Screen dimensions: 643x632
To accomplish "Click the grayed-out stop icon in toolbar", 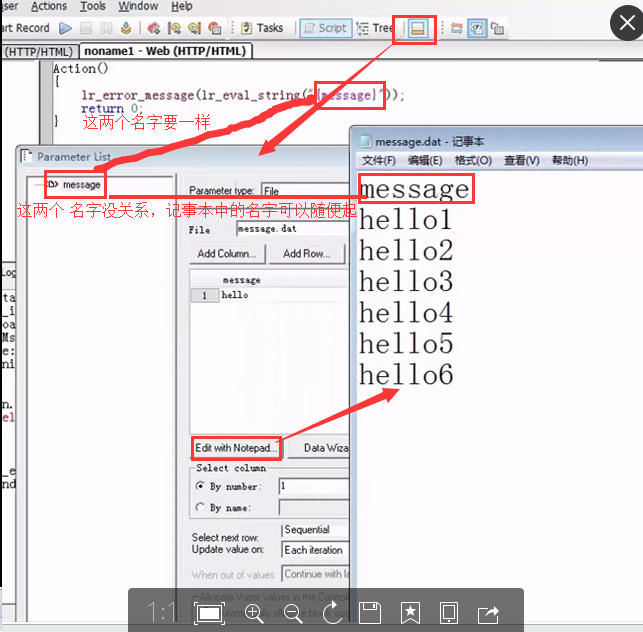I will [86, 28].
